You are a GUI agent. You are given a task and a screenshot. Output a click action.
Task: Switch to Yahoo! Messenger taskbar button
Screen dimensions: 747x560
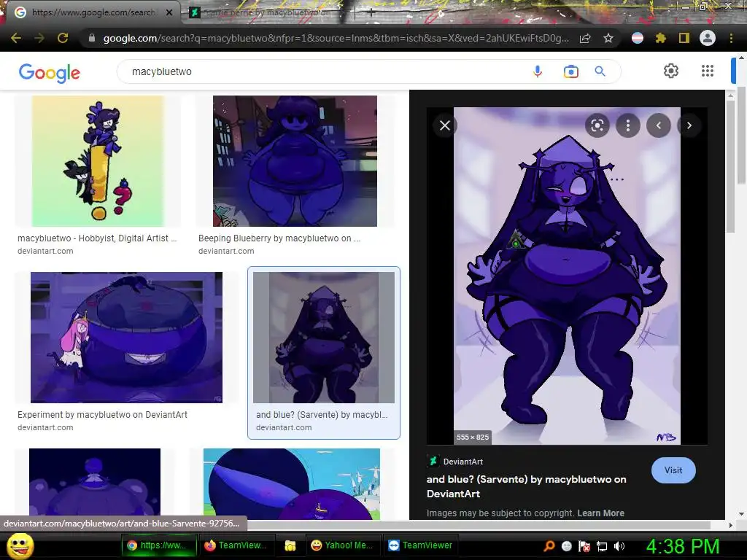pyautogui.click(x=343, y=545)
